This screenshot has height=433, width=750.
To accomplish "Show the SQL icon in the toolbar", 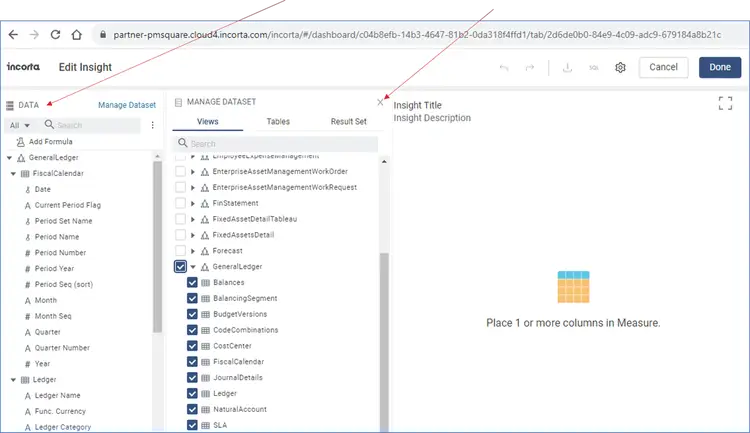I will point(594,67).
